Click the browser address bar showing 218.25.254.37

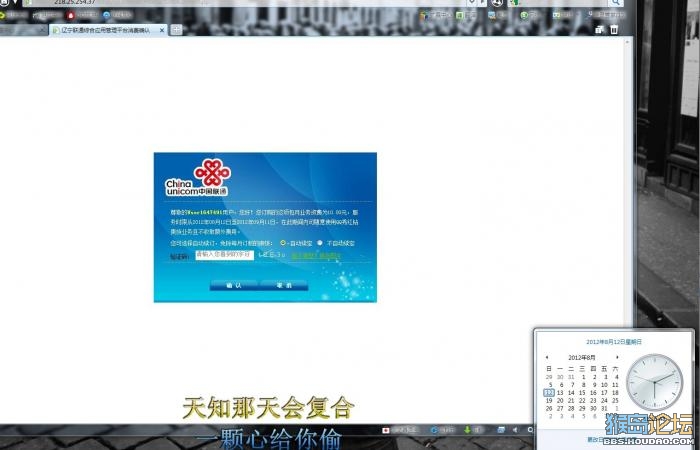click(x=246, y=2)
